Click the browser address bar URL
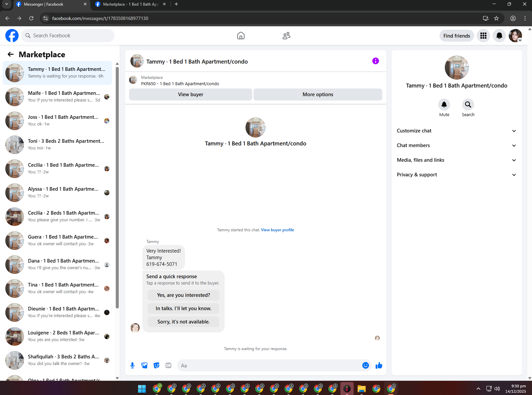This screenshot has width=532, height=395. click(100, 18)
